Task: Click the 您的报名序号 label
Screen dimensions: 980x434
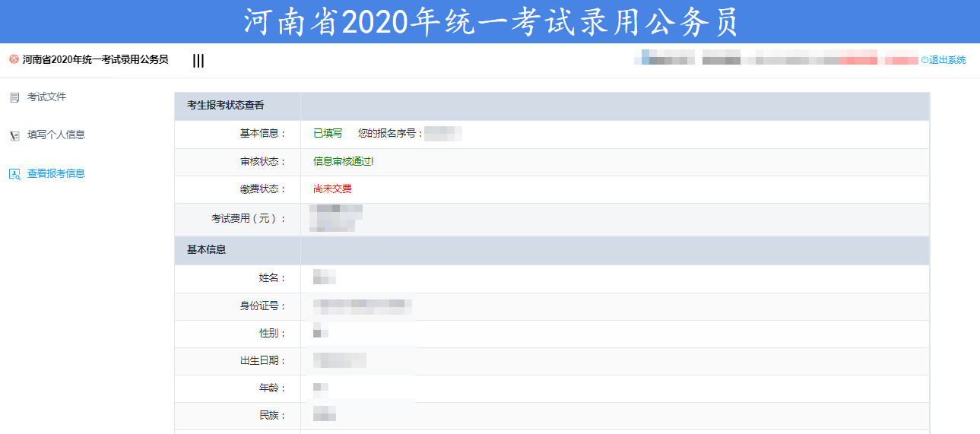Action: (390, 134)
